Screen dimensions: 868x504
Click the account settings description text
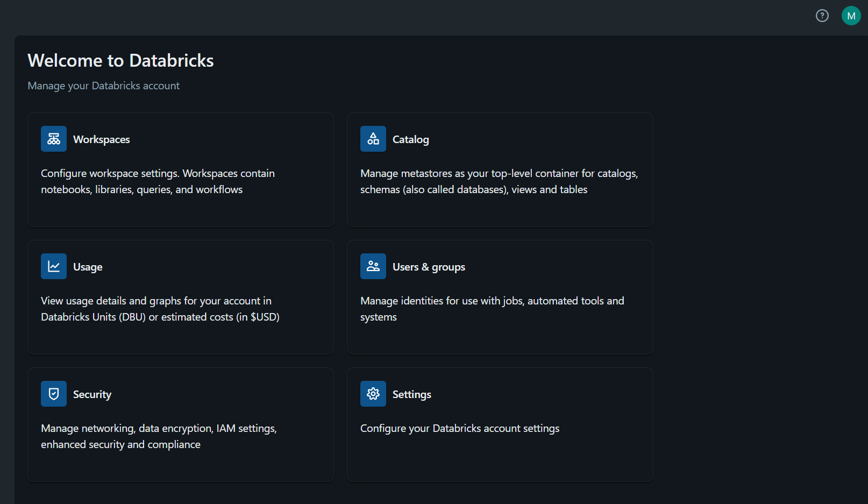(460, 428)
